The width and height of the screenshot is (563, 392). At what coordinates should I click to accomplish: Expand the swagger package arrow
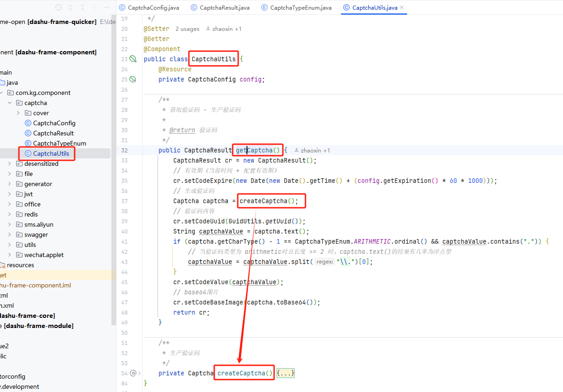tap(10, 234)
